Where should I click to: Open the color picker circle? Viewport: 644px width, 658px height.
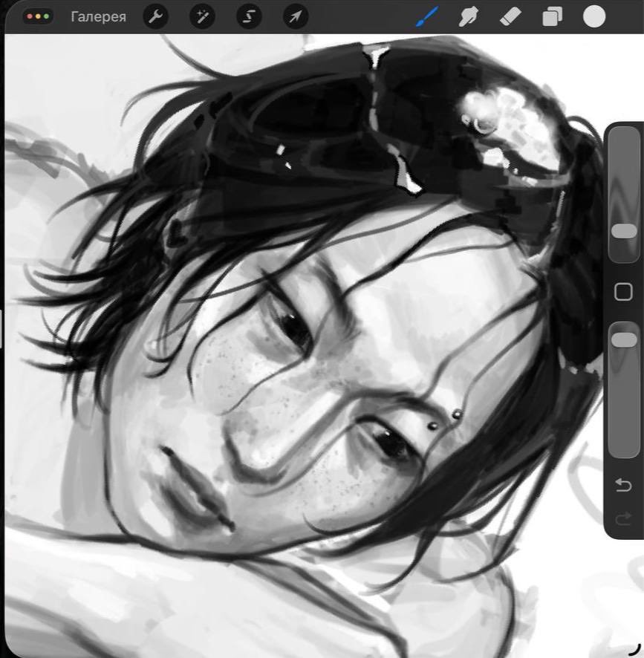pos(594,17)
